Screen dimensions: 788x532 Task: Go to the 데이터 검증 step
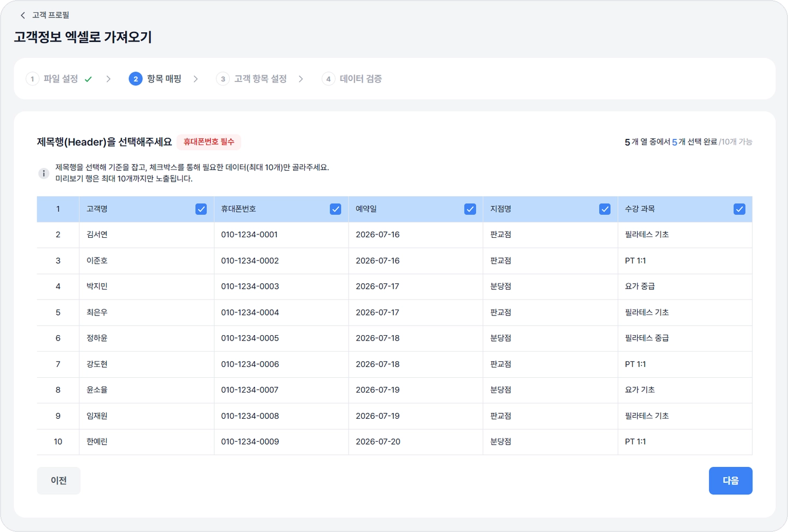pyautogui.click(x=361, y=79)
